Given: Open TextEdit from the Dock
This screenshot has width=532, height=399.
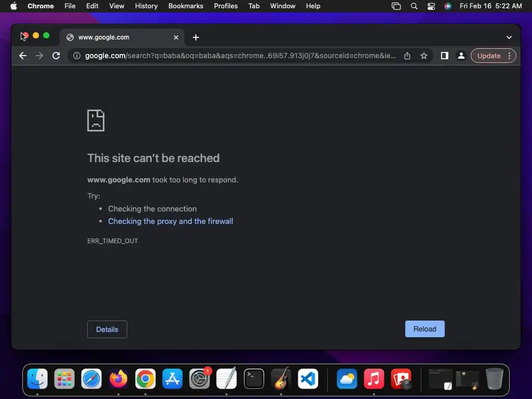Looking at the screenshot, I should click(227, 379).
